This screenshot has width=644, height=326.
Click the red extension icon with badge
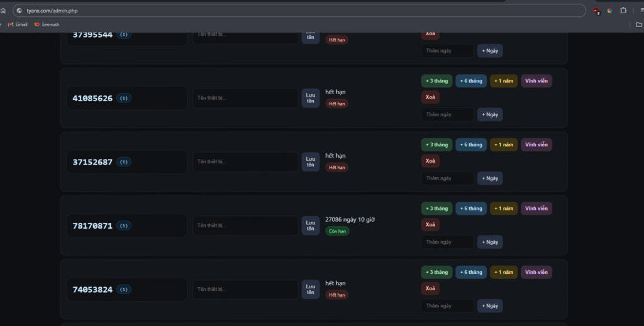[x=596, y=11]
